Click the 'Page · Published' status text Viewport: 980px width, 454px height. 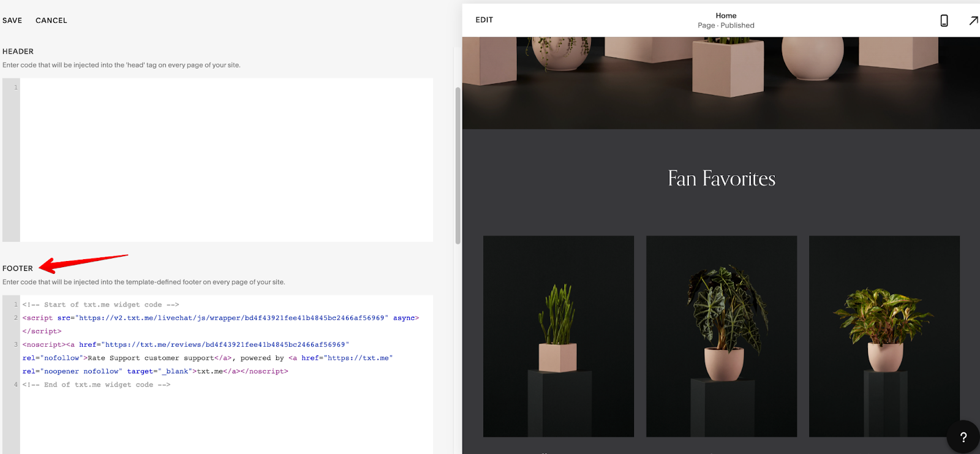click(726, 25)
